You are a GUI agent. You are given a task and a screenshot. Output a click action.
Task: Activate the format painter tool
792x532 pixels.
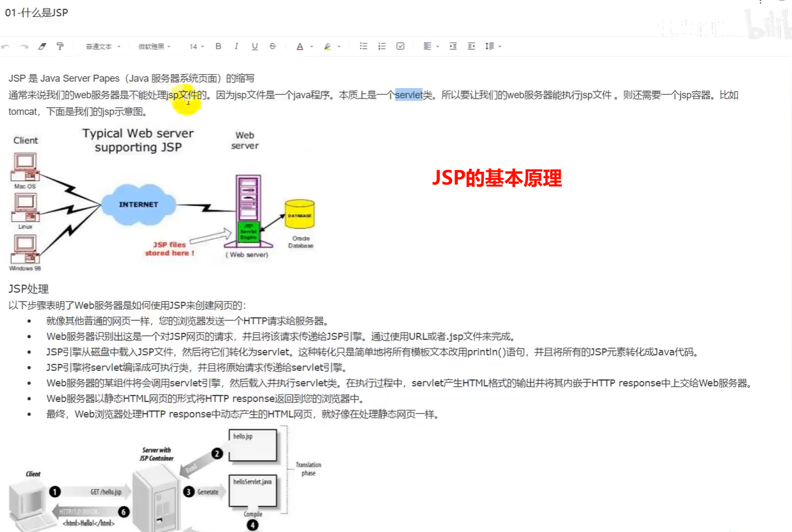point(60,46)
